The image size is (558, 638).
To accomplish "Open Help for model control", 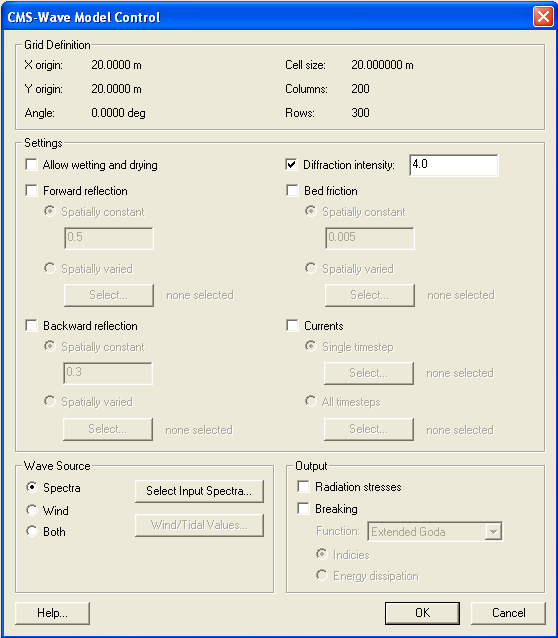I will pyautogui.click(x=52, y=613).
